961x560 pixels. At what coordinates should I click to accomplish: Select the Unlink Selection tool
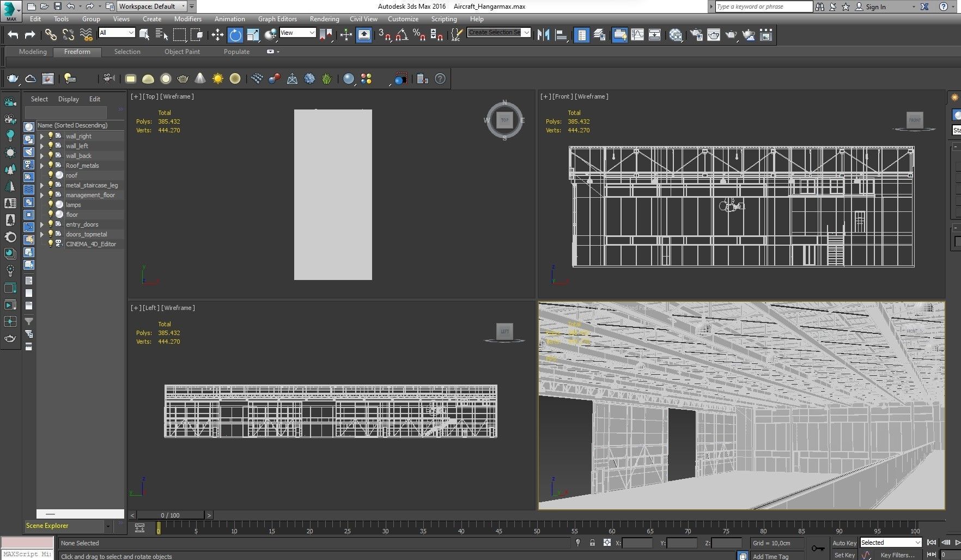coord(68,35)
